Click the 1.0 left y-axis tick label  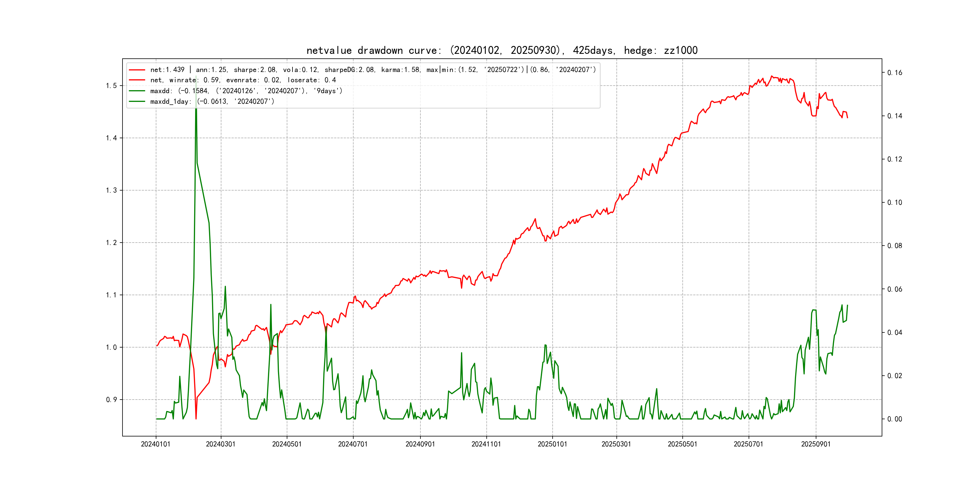pyautogui.click(x=112, y=347)
